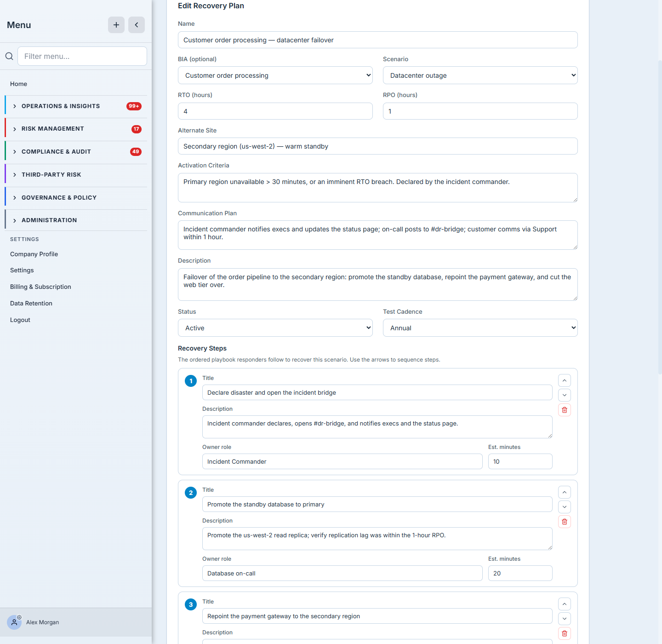Click step 1 Est. minutes field
This screenshot has height=644, width=662.
[520, 461]
